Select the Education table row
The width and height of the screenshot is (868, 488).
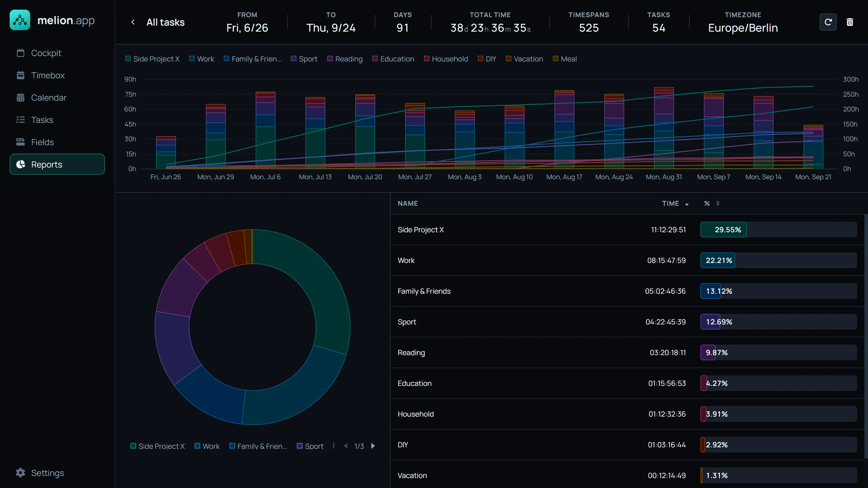627,383
